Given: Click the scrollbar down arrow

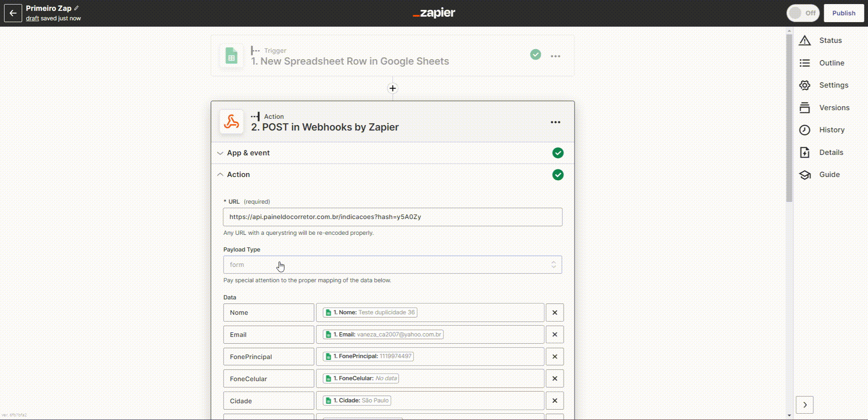Looking at the screenshot, I should (789, 415).
